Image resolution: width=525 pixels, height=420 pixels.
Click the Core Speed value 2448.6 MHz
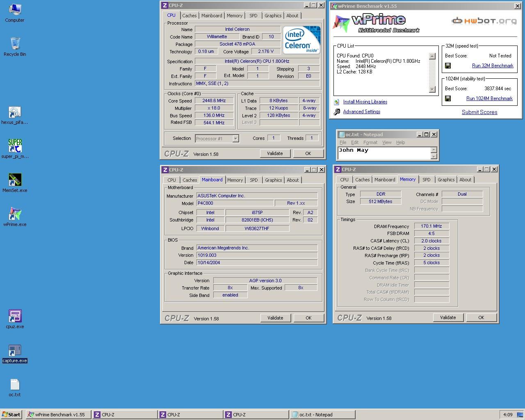pos(214,100)
